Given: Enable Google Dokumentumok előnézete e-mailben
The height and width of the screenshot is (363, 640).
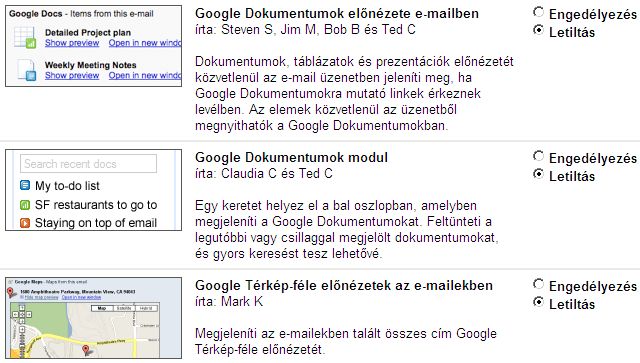Looking at the screenshot, I should point(538,12).
